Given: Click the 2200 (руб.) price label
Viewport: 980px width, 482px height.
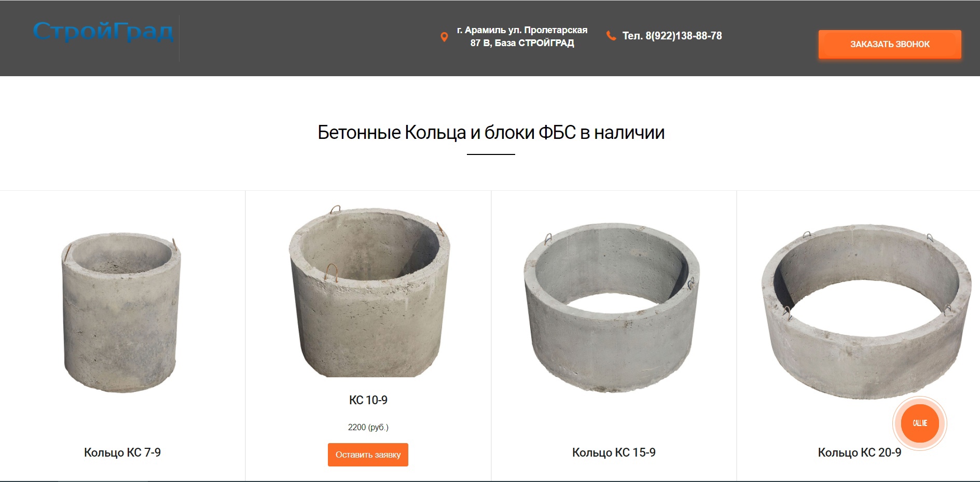Looking at the screenshot, I should coord(368,427).
